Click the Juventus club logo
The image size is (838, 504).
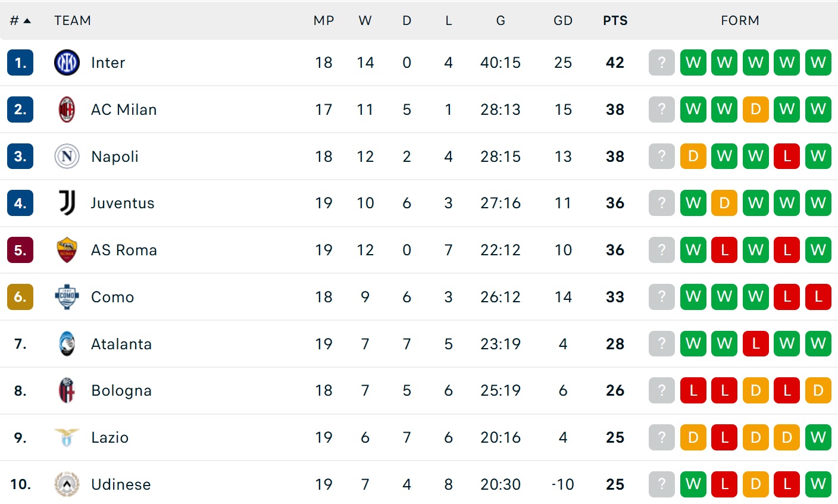click(67, 203)
